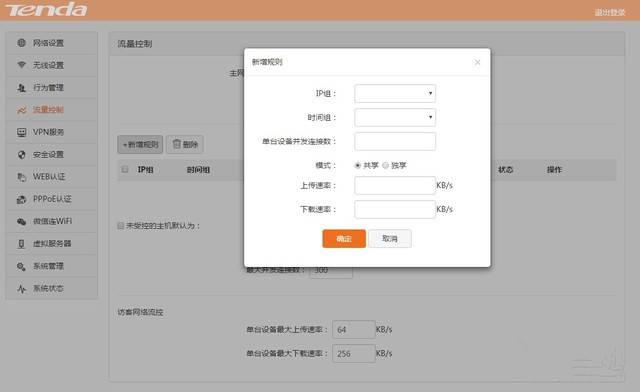640x392 pixels.
Task: Click the 行为管理 user icon
Action: [x=22, y=87]
